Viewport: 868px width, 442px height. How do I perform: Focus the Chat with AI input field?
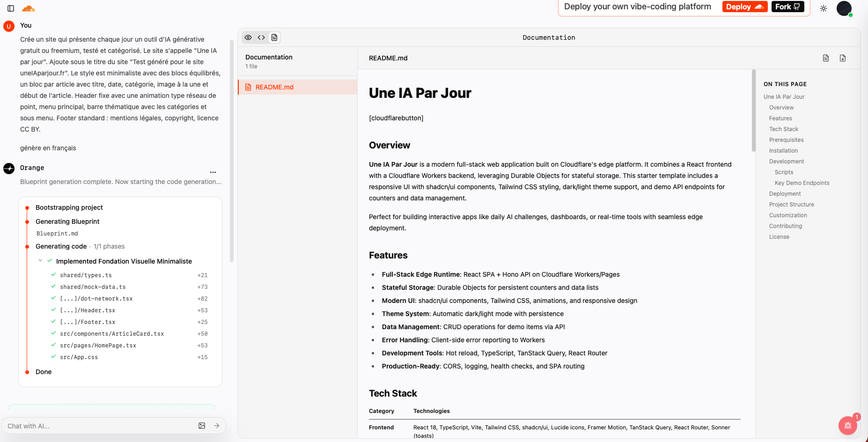98,426
